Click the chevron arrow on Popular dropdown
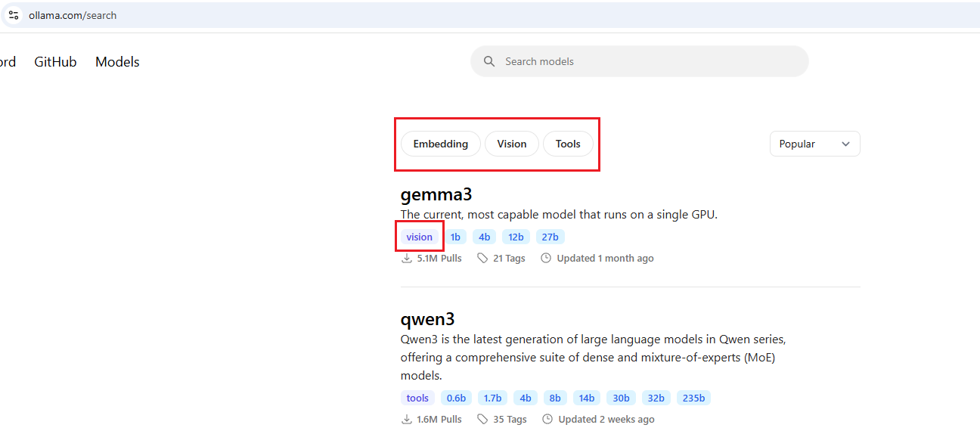This screenshot has height=431, width=980. [845, 144]
